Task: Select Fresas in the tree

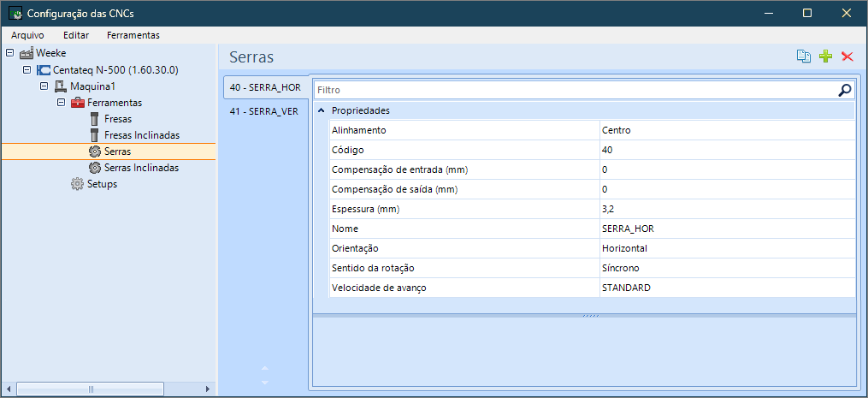Action: [x=118, y=119]
